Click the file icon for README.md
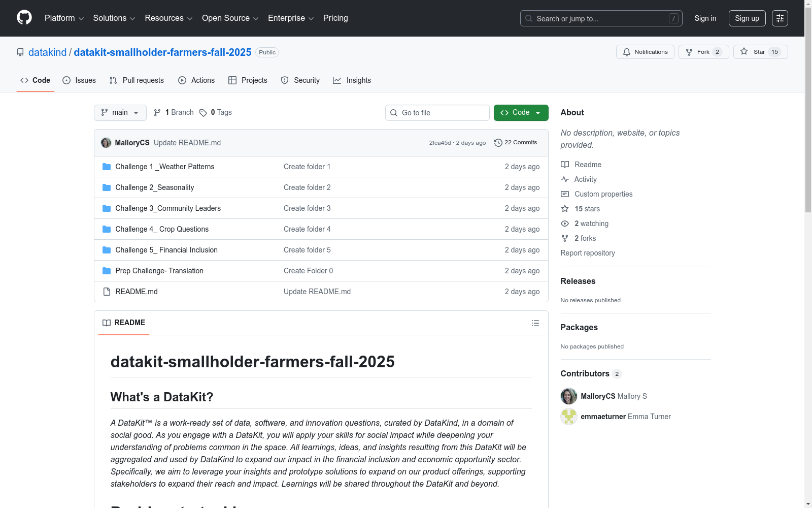812x508 pixels. click(x=107, y=292)
